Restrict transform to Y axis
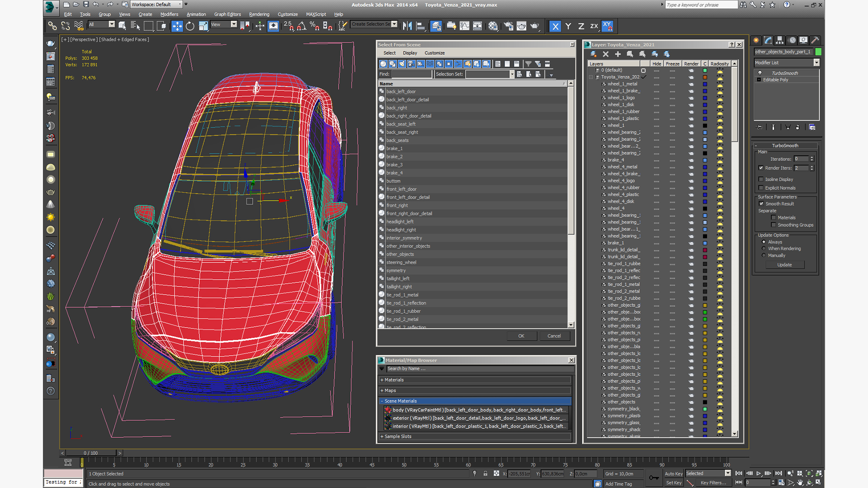Image resolution: width=868 pixels, height=488 pixels. pyautogui.click(x=568, y=26)
